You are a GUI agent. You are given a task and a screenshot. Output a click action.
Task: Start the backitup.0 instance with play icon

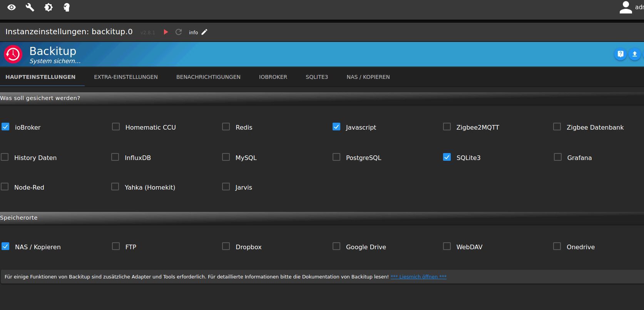tap(166, 32)
